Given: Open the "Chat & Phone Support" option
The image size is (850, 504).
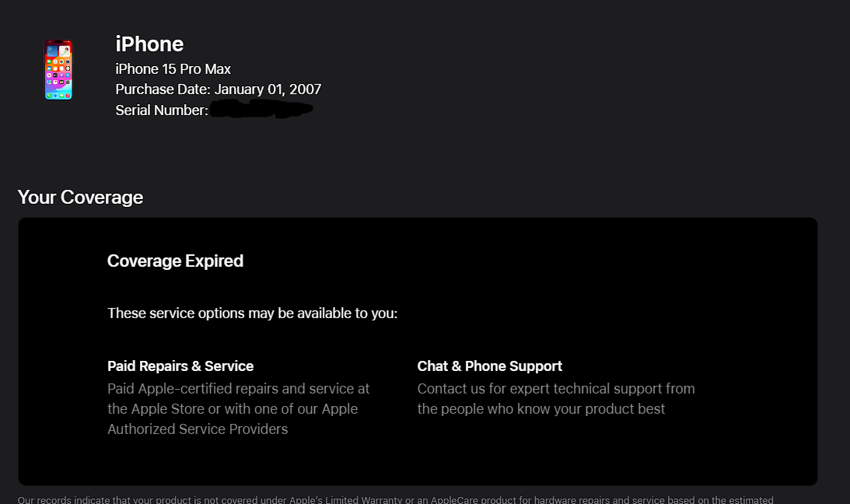Looking at the screenshot, I should [489, 366].
